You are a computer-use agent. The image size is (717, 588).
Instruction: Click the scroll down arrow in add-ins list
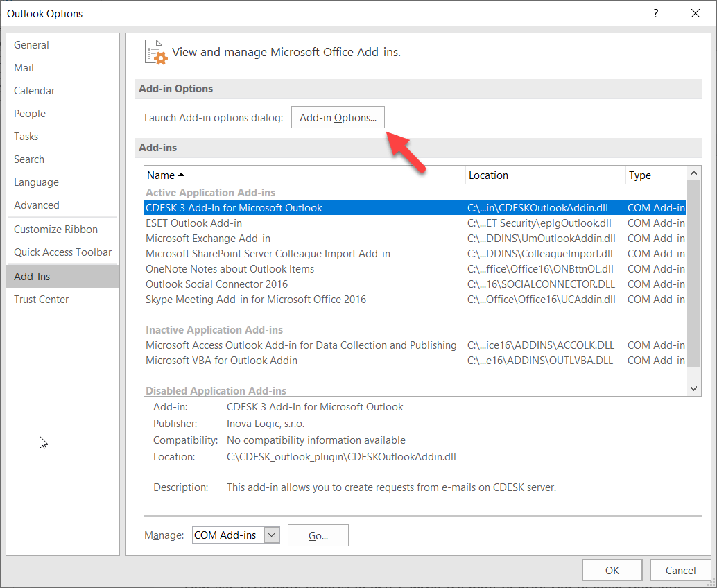[x=693, y=388]
